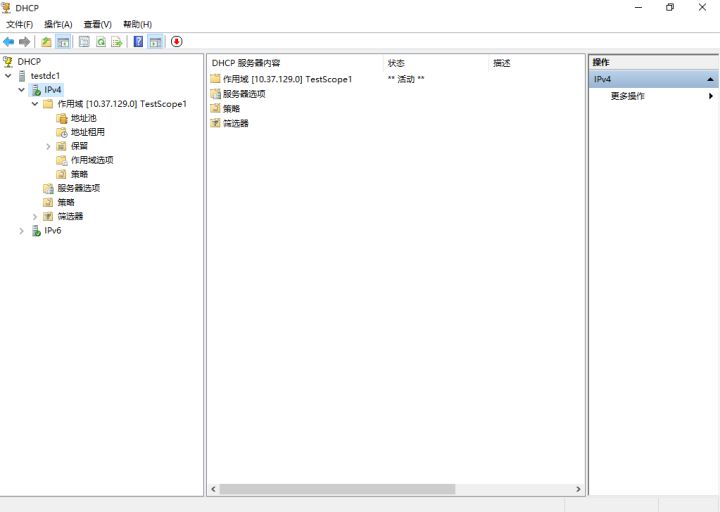Collapse the TestScope1 scope node in tree
This screenshot has height=512, width=720.
[x=35, y=104]
